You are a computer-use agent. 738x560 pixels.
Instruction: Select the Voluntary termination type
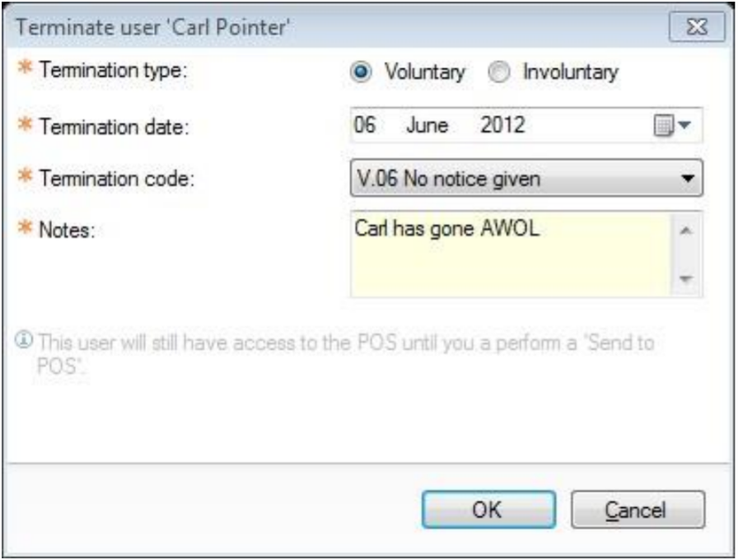[x=360, y=72]
